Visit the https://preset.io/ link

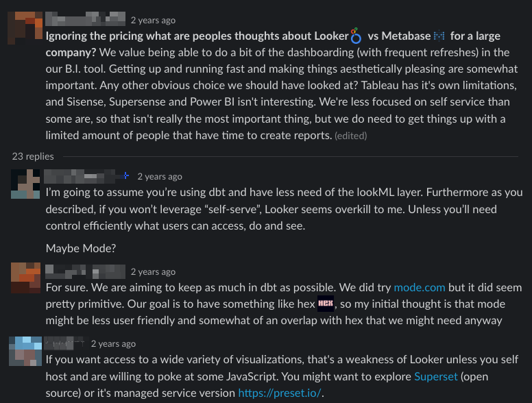pyautogui.click(x=279, y=393)
